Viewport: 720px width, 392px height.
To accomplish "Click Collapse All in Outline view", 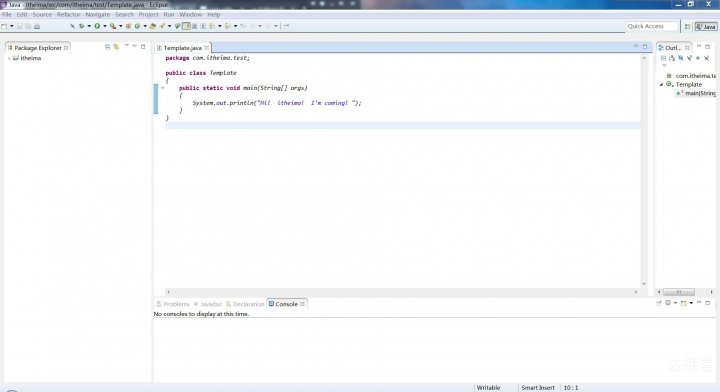I will click(664, 58).
